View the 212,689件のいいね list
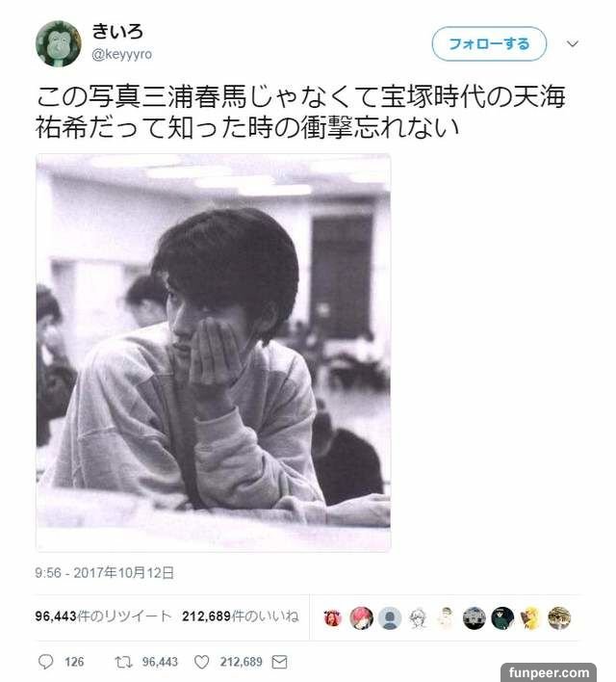 coord(241,616)
